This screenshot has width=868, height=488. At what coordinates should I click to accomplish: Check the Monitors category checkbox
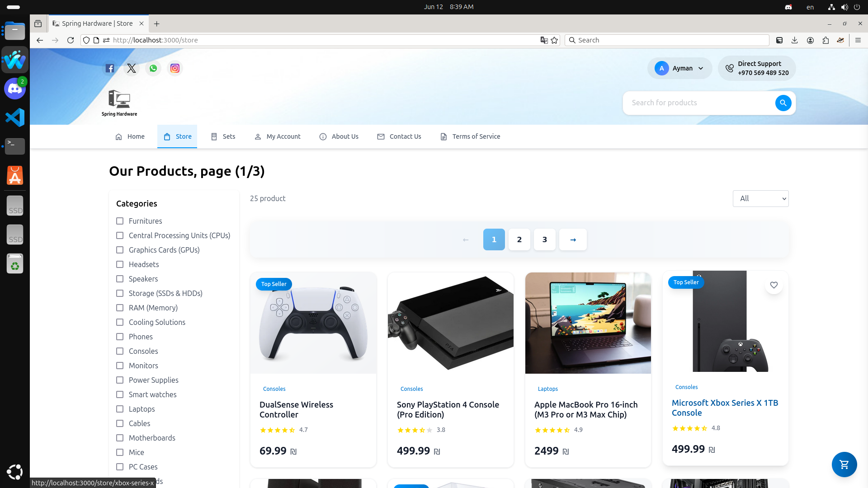click(120, 366)
